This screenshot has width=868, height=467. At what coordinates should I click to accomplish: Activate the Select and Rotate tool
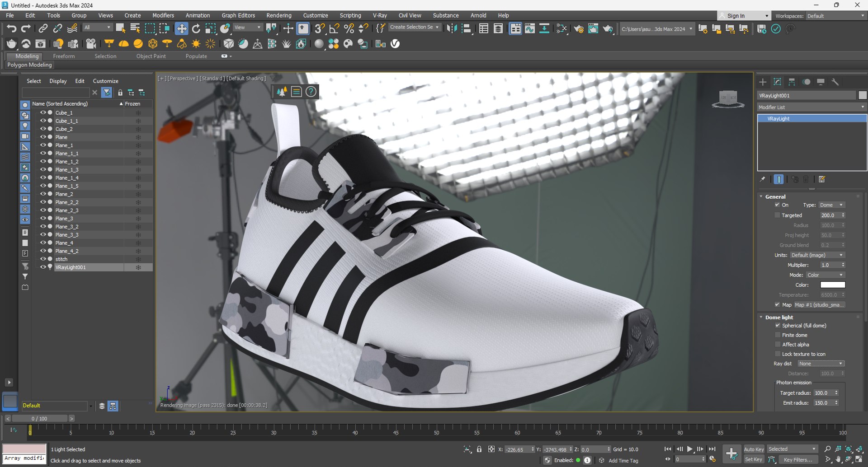pyautogui.click(x=196, y=29)
